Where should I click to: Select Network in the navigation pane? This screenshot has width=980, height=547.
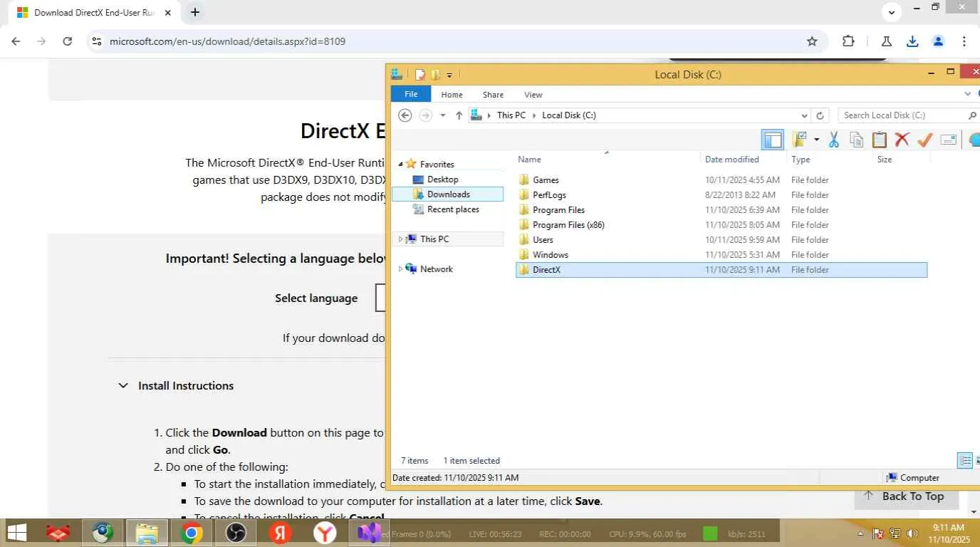coord(436,269)
